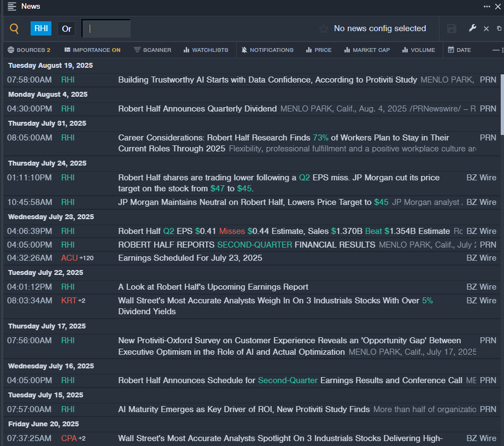Click the 01:11:10PM timestamp
Image resolution: width=504 pixels, height=446 pixels.
pos(30,178)
